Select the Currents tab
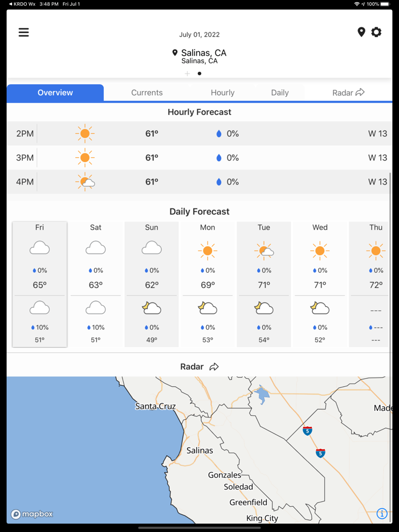 (x=146, y=92)
